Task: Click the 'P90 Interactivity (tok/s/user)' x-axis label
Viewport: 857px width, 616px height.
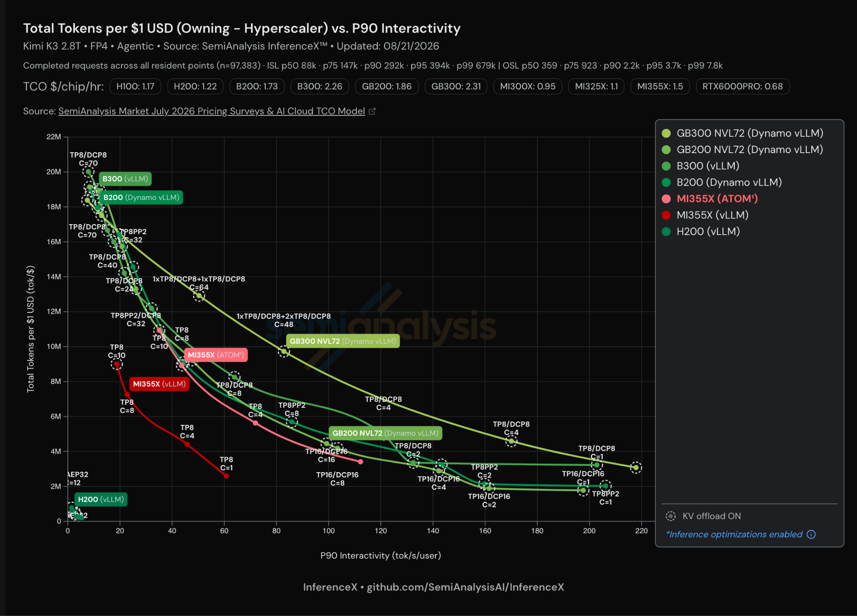Action: click(x=381, y=555)
